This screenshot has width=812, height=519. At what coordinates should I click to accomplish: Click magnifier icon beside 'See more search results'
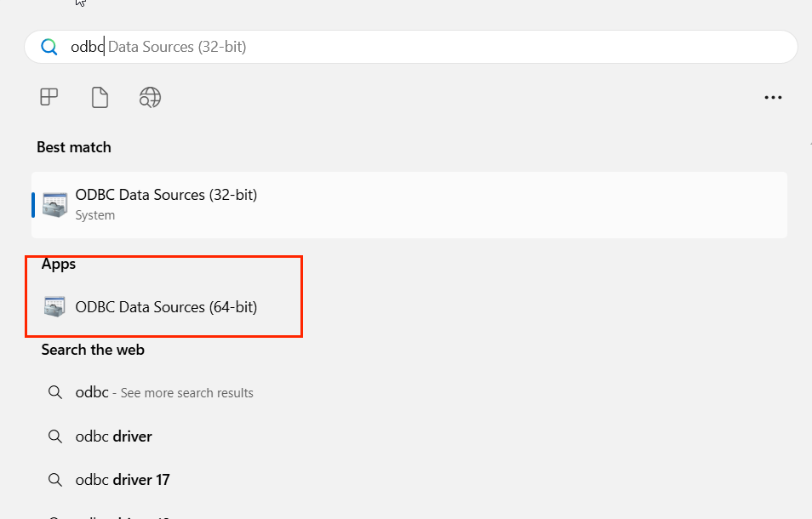tap(54, 393)
